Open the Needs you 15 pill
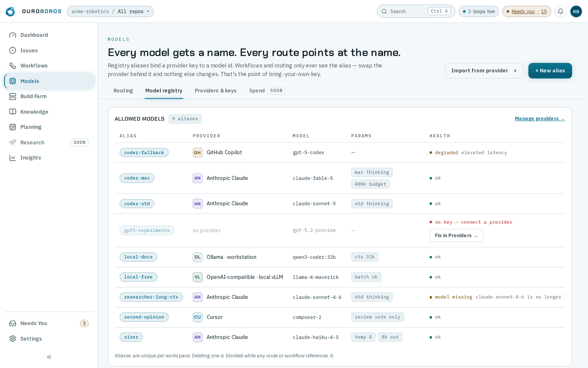 [x=527, y=11]
